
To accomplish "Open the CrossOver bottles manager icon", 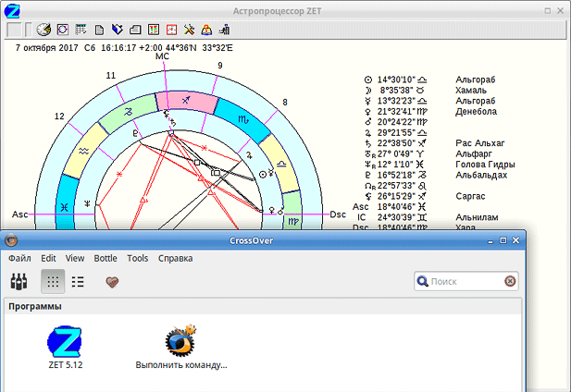I will pyautogui.click(x=19, y=281).
